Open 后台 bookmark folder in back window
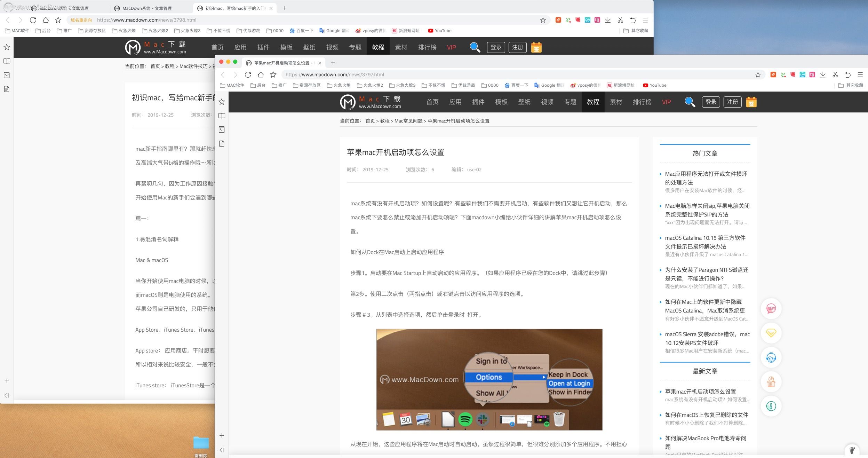Screen dimensions: 868x458 [x=43, y=31]
